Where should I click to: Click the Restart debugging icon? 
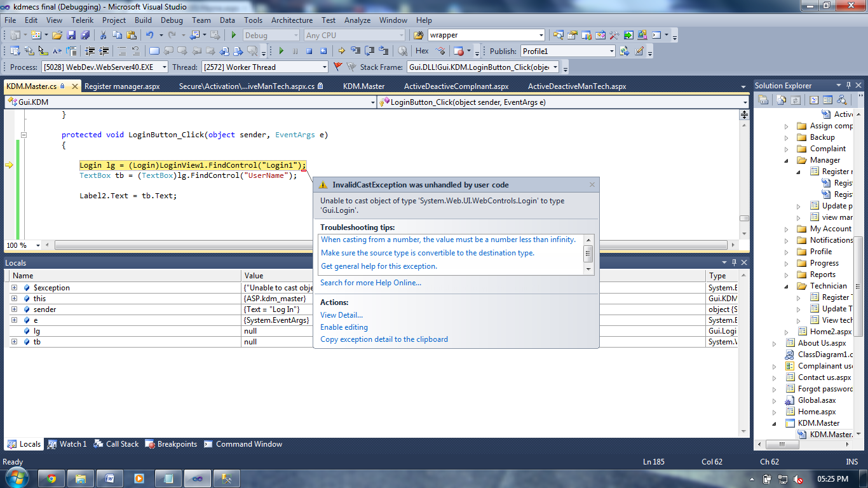click(x=323, y=51)
